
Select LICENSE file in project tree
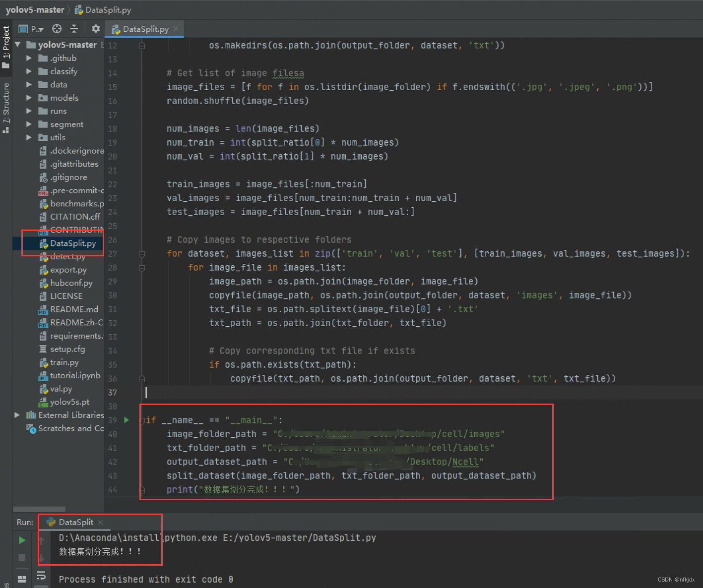(61, 296)
